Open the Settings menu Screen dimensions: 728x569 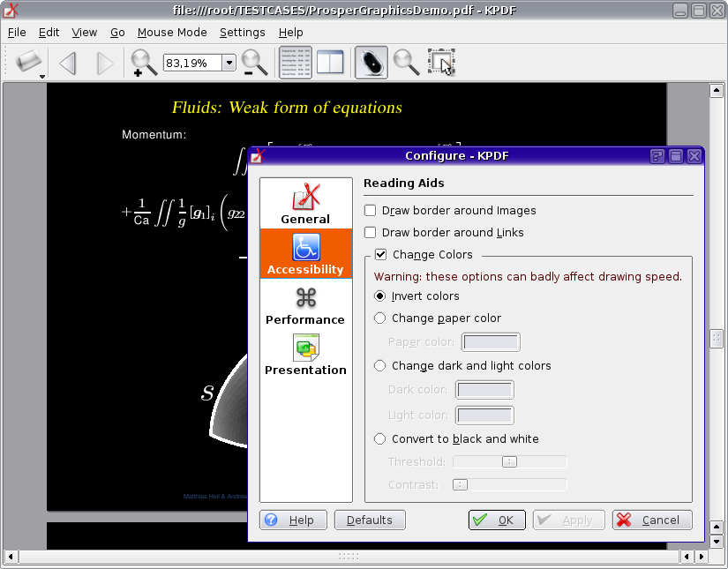click(243, 33)
